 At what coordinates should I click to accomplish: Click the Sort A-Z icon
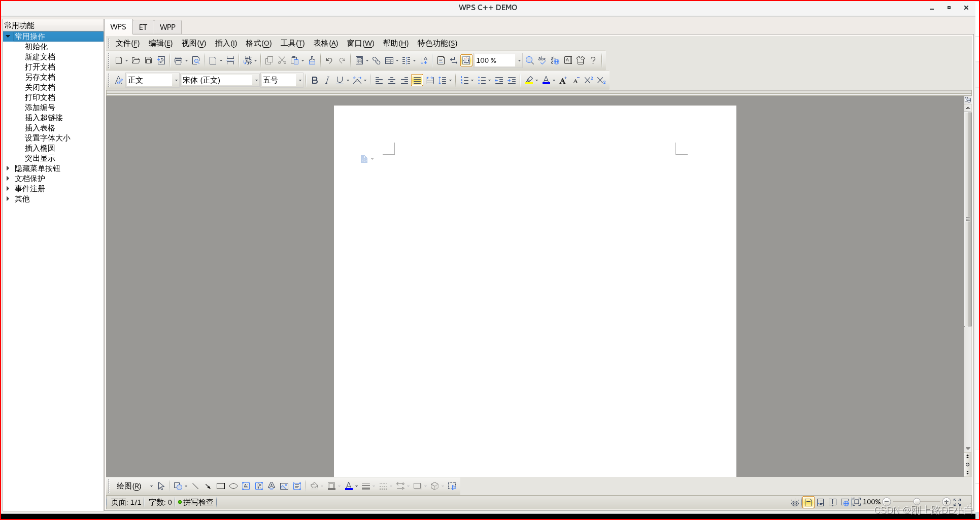(424, 60)
